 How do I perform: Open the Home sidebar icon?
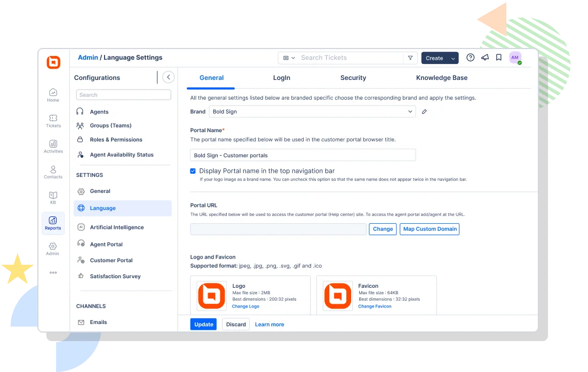pos(53,95)
